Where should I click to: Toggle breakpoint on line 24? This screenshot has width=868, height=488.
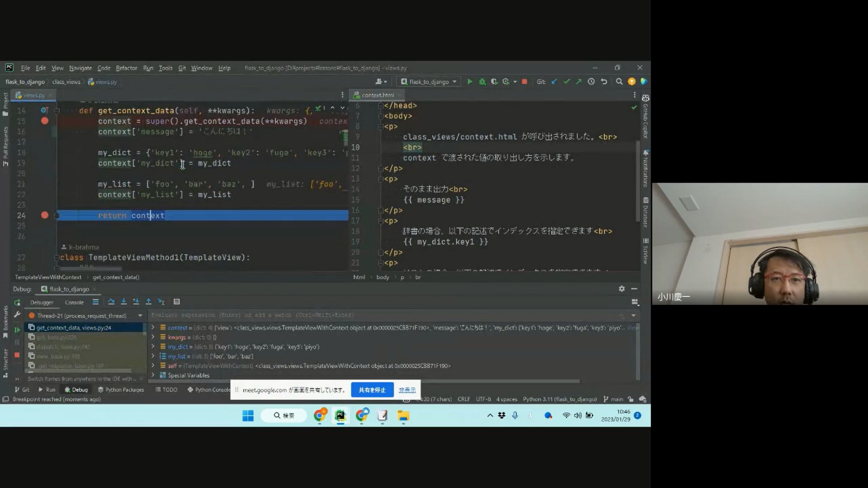click(44, 216)
